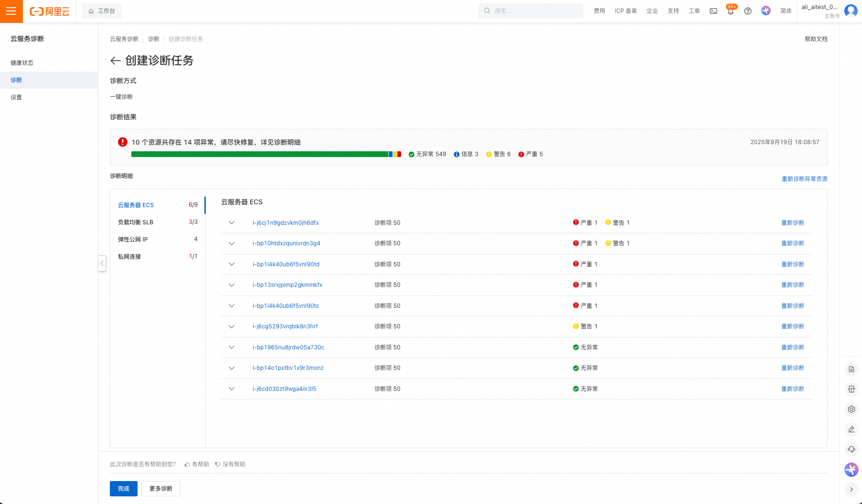Click the 完成 button
The image size is (862, 504).
pyautogui.click(x=124, y=489)
